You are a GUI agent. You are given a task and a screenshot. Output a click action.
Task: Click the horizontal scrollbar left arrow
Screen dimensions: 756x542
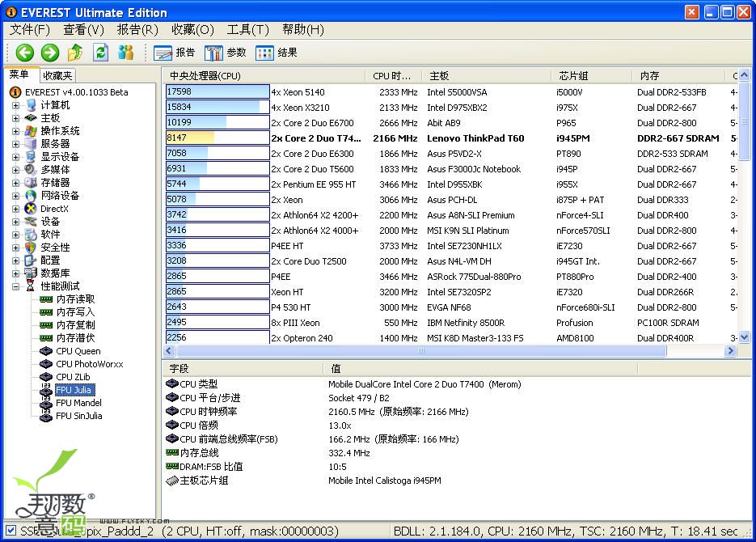click(168, 350)
